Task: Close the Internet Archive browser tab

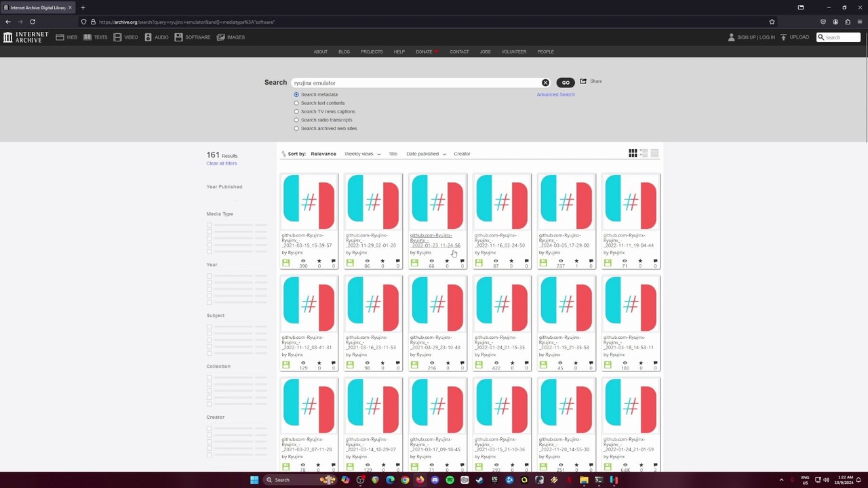Action: [x=70, y=7]
